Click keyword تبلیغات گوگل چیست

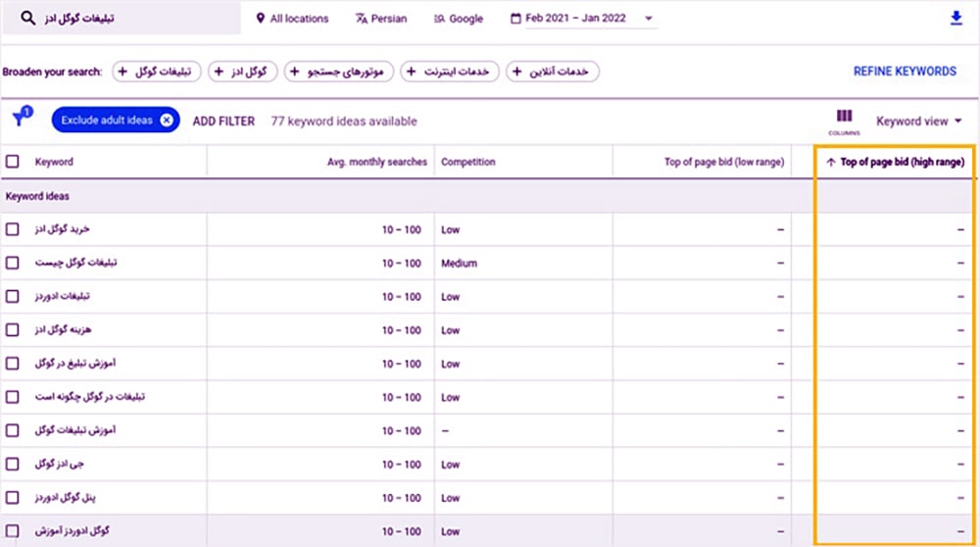pyautogui.click(x=75, y=263)
